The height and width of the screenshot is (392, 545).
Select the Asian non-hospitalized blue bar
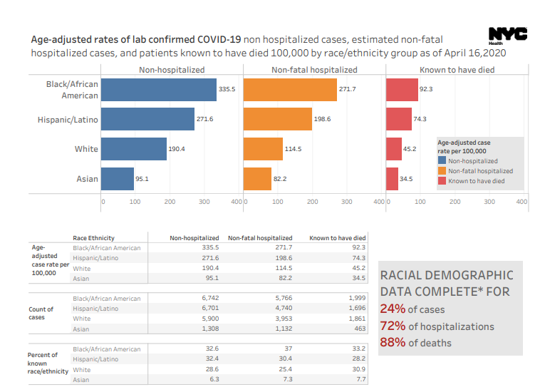pyautogui.click(x=118, y=179)
